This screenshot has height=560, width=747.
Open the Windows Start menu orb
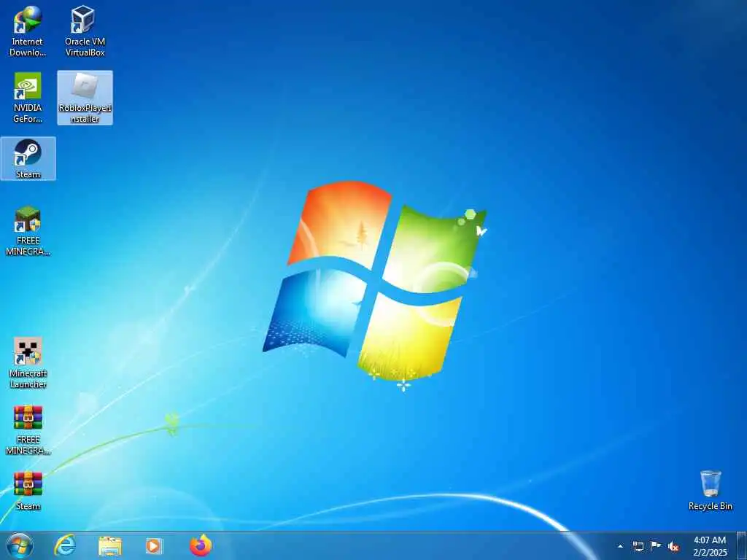tap(20, 545)
